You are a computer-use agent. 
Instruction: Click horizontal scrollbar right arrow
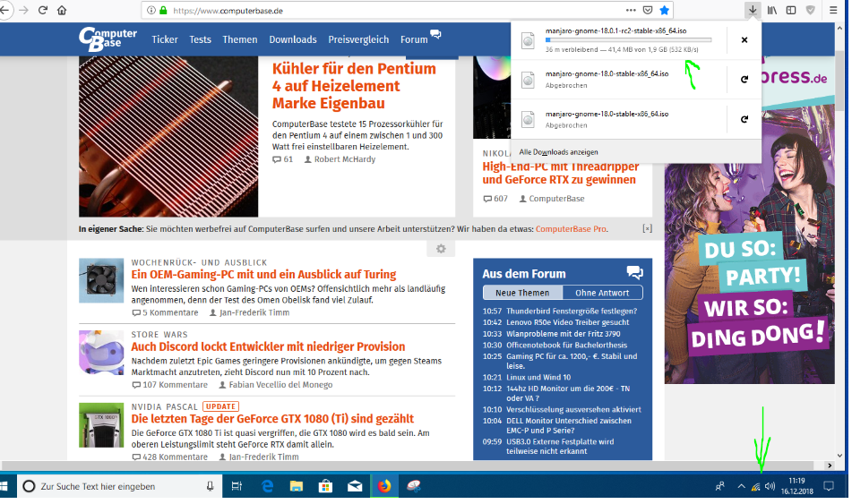coord(830,466)
